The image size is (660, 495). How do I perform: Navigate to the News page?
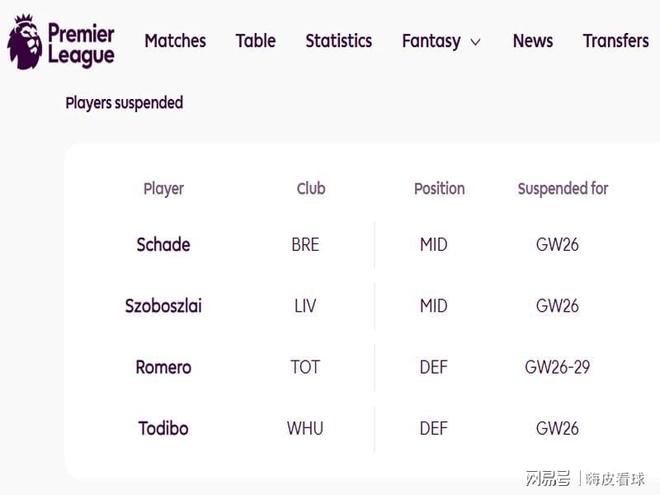(x=532, y=41)
